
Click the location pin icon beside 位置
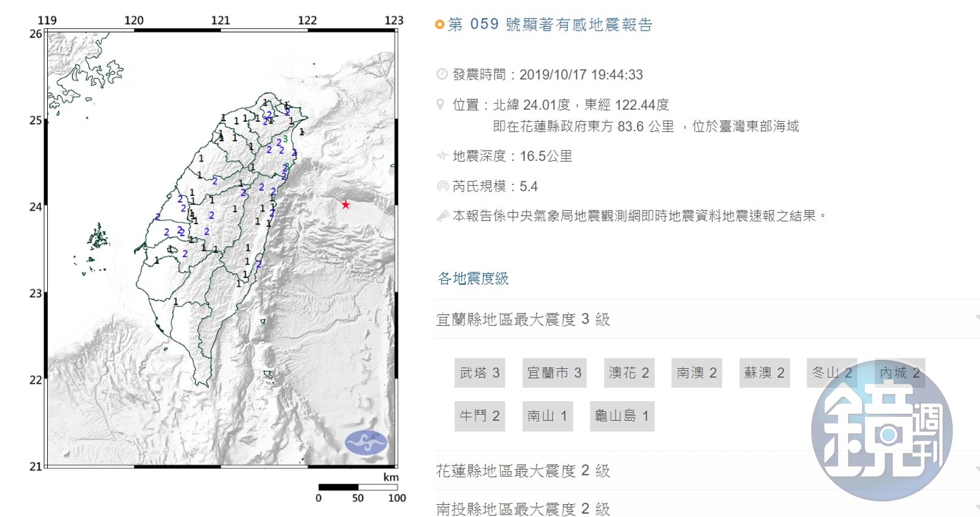440,105
